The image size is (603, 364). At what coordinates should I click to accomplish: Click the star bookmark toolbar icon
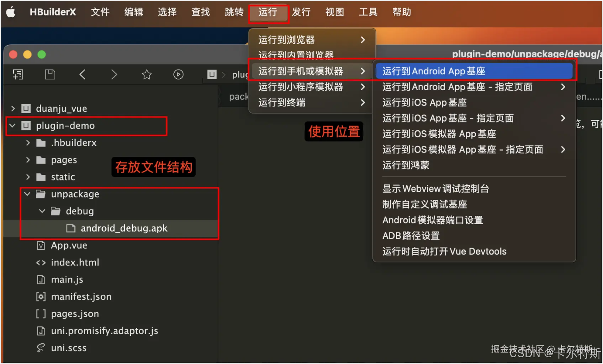pyautogui.click(x=147, y=74)
